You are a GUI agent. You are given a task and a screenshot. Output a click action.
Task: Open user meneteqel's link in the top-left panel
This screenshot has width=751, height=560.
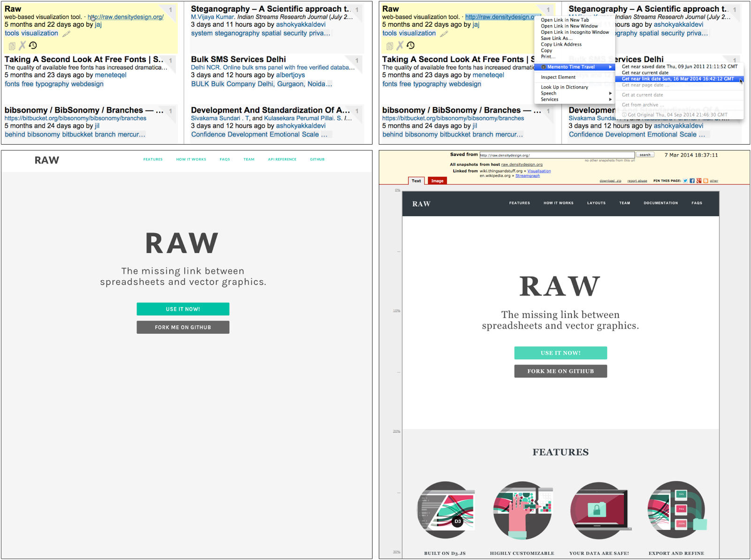(x=111, y=75)
